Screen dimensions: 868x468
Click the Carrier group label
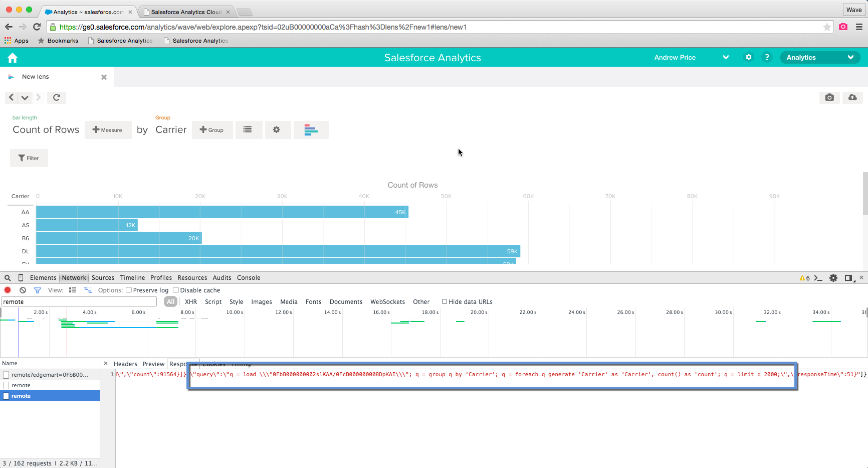click(171, 129)
